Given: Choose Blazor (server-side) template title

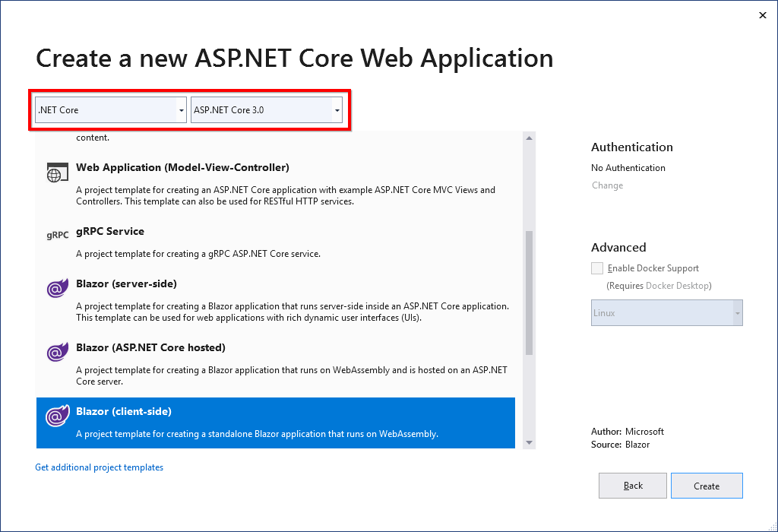Looking at the screenshot, I should click(x=126, y=283).
